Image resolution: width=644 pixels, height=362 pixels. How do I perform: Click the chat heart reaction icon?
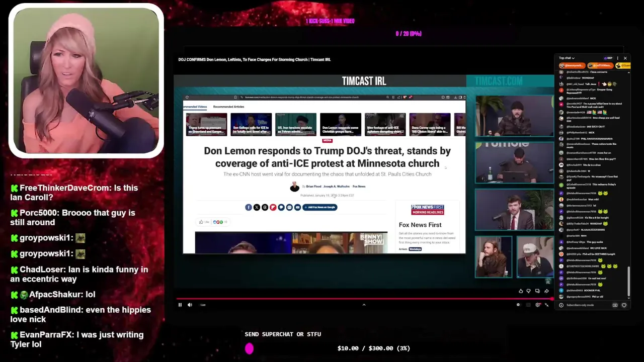(x=624, y=305)
